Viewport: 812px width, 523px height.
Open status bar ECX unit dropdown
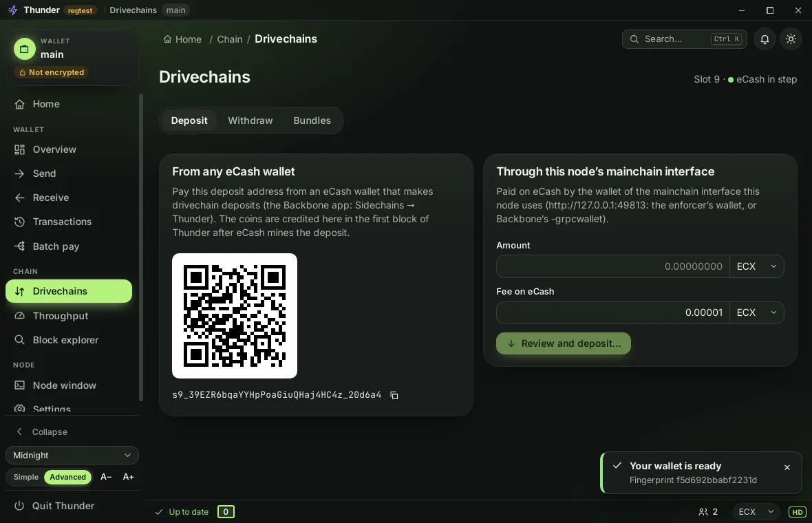(x=756, y=511)
